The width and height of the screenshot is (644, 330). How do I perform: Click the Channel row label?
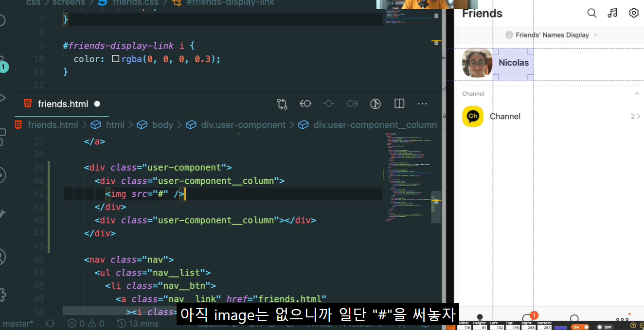click(x=505, y=116)
